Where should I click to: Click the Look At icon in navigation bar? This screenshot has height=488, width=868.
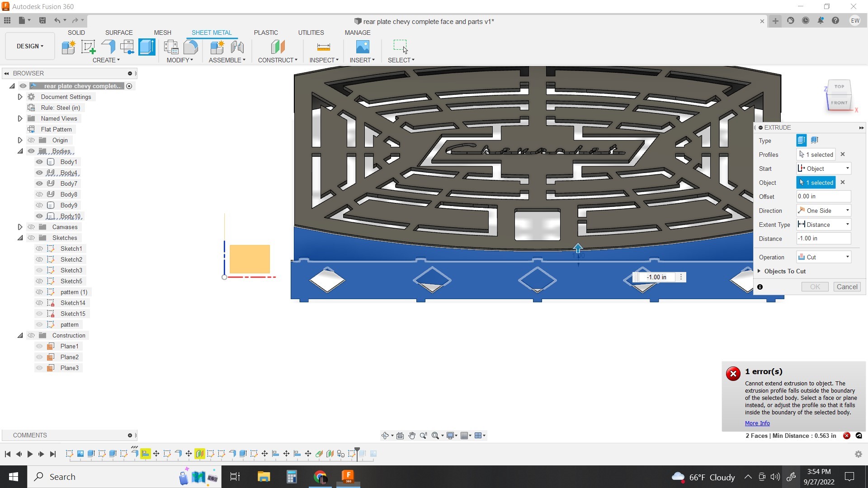click(x=400, y=436)
